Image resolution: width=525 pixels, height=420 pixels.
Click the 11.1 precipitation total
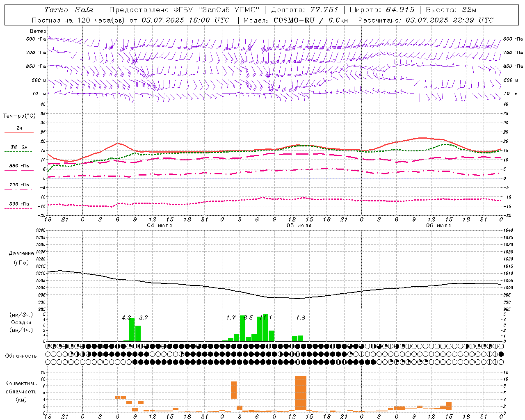[x=266, y=317]
